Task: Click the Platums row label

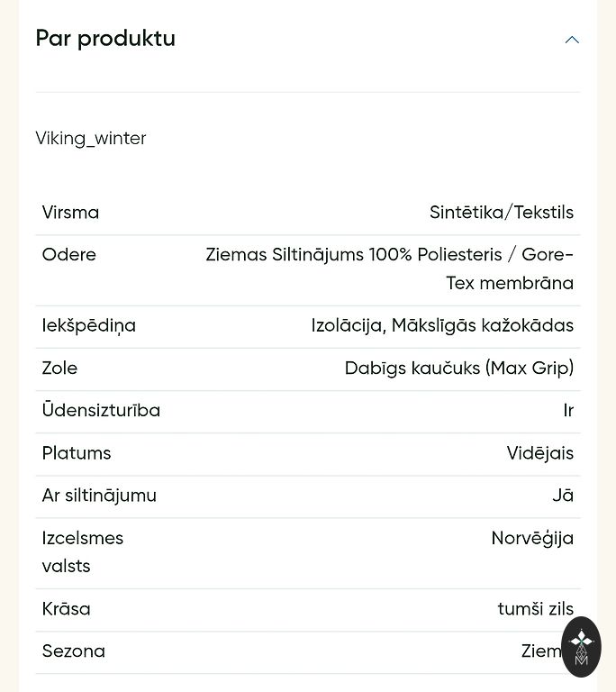Action: pyautogui.click(x=77, y=453)
